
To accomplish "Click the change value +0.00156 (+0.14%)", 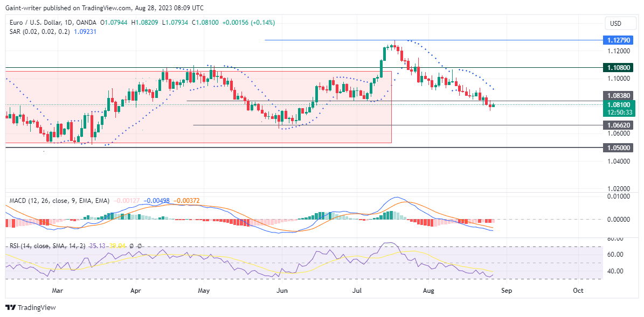I will coord(248,23).
